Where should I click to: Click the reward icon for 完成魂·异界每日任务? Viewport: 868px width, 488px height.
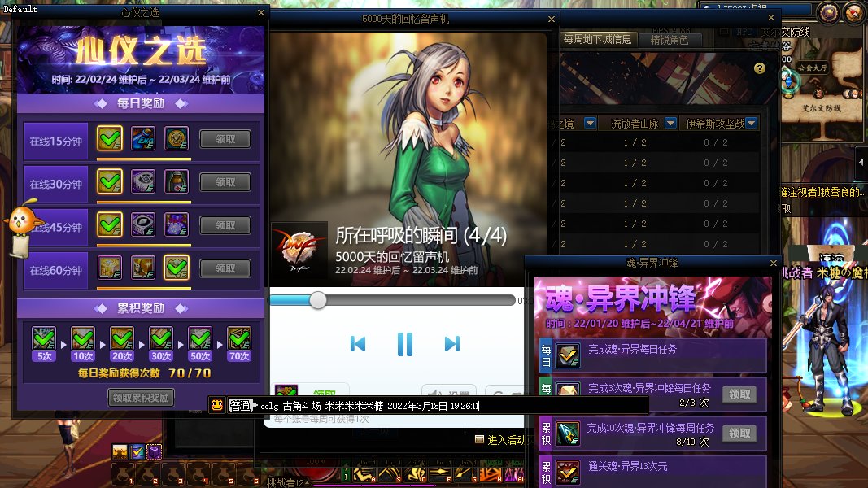tap(567, 355)
